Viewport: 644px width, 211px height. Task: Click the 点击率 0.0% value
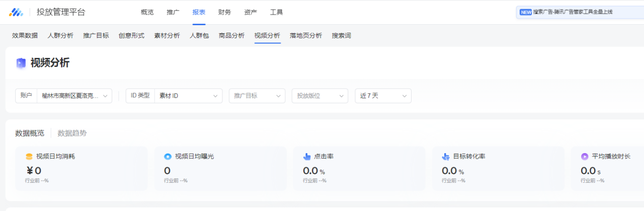pos(314,171)
